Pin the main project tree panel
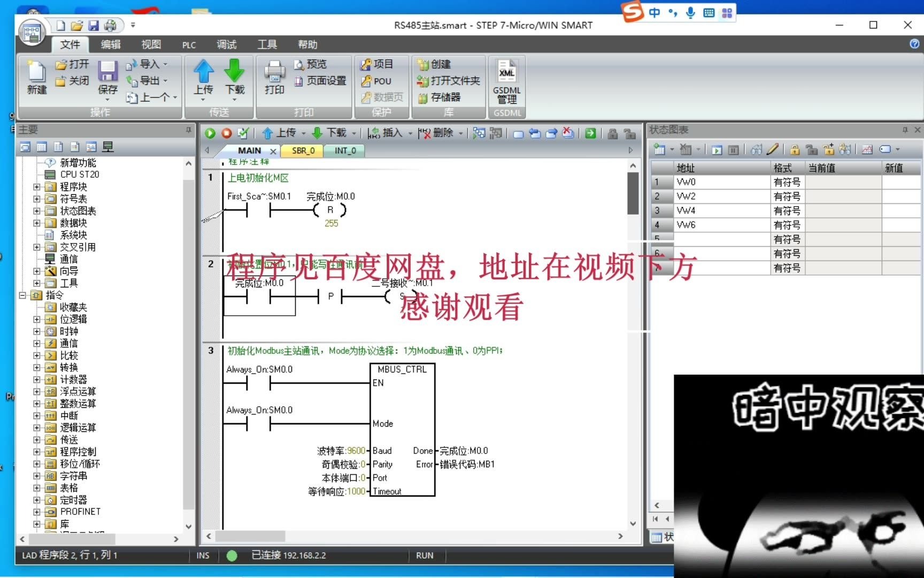924x578 pixels. 188,130
